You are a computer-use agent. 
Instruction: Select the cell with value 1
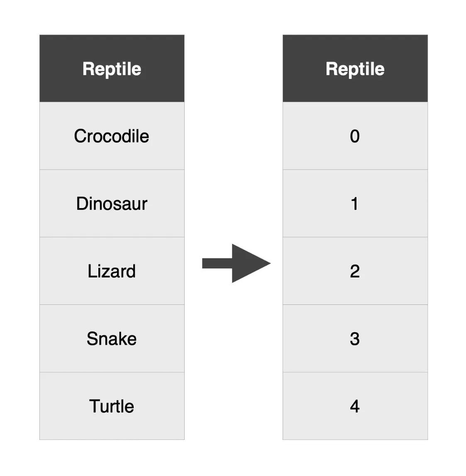[x=355, y=204]
